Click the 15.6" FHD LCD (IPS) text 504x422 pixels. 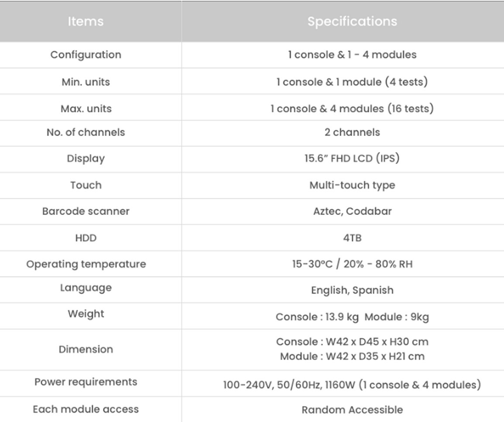[352, 159]
